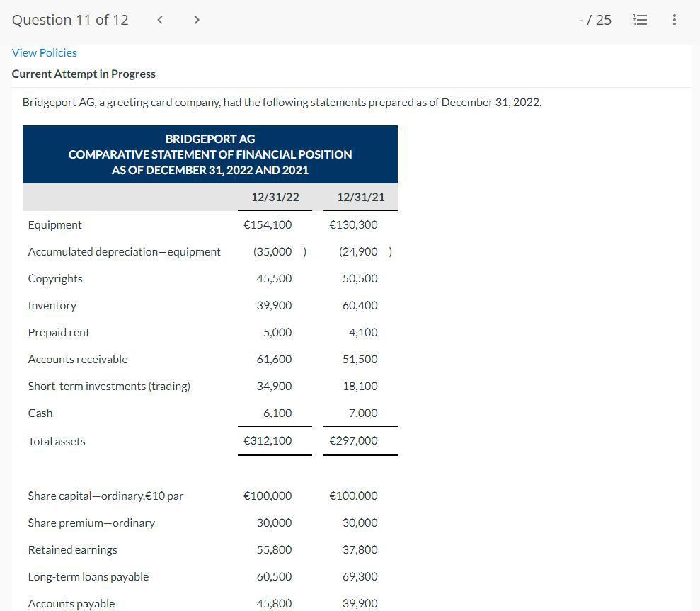This screenshot has width=700, height=611.
Task: Select the Equipment row label
Action: coord(55,224)
